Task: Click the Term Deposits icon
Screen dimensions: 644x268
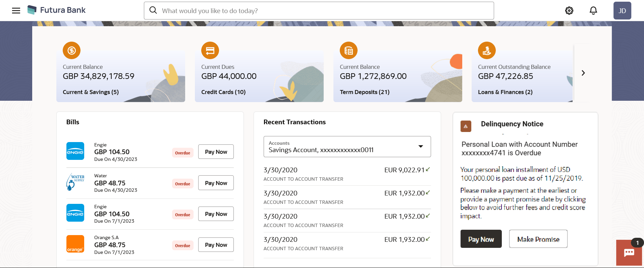Action: click(348, 50)
